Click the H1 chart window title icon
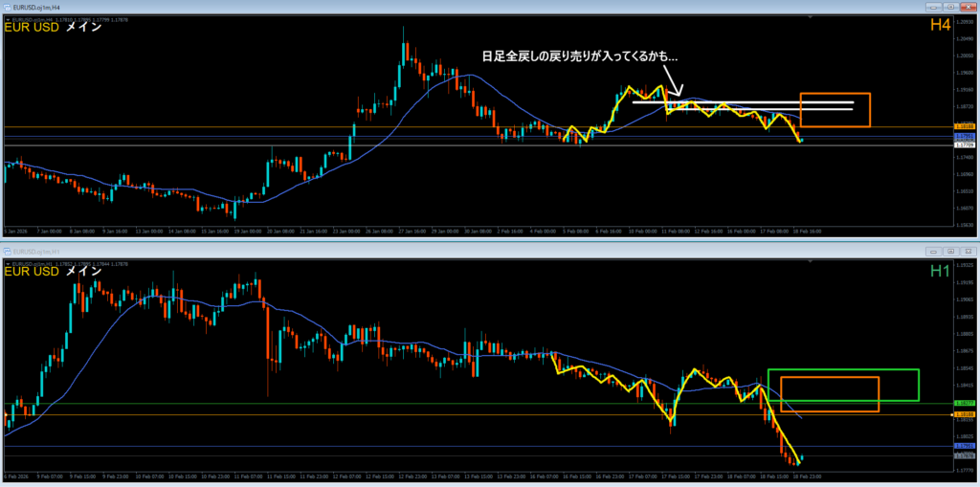The width and height of the screenshot is (980, 487). [x=7, y=250]
